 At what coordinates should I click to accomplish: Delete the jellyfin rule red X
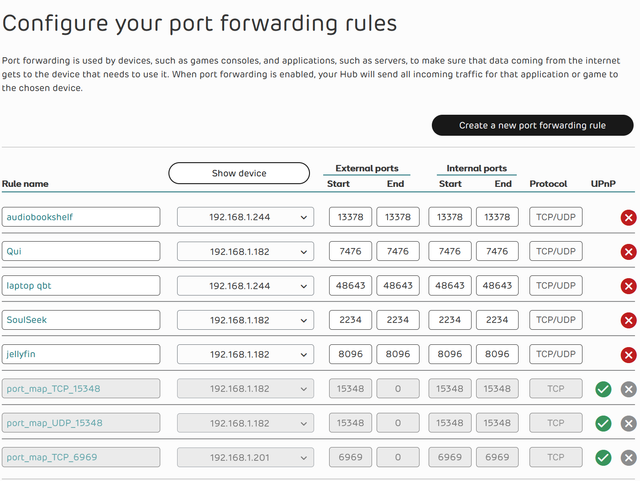[629, 354]
